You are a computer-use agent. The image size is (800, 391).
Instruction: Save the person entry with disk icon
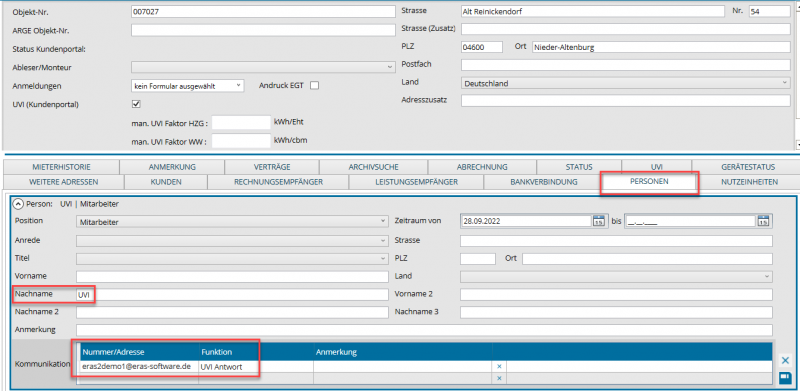coord(785,377)
